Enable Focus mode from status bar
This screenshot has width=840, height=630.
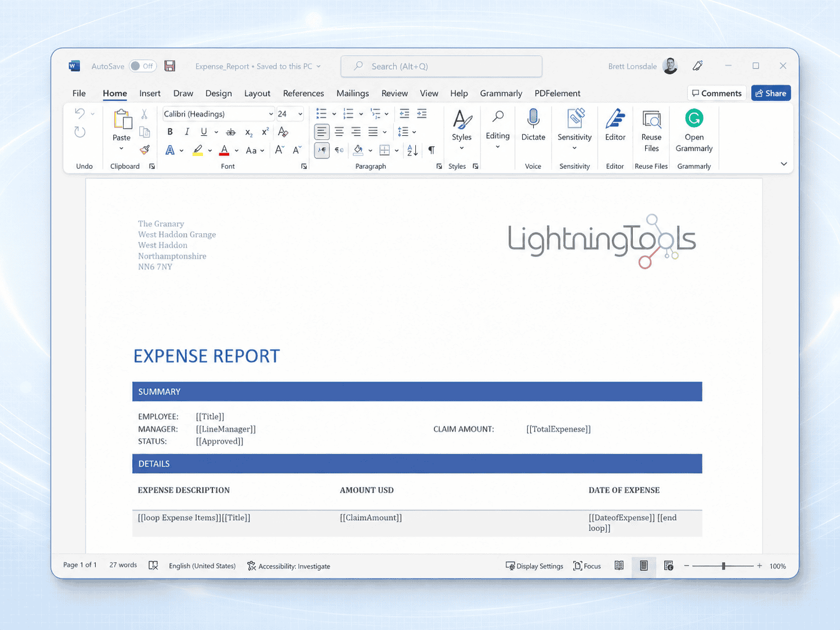(x=587, y=566)
